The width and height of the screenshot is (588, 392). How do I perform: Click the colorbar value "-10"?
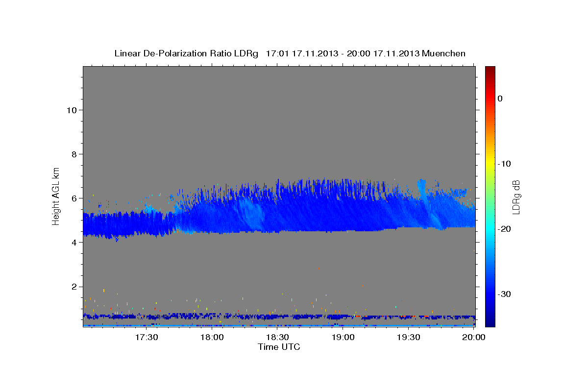505,164
